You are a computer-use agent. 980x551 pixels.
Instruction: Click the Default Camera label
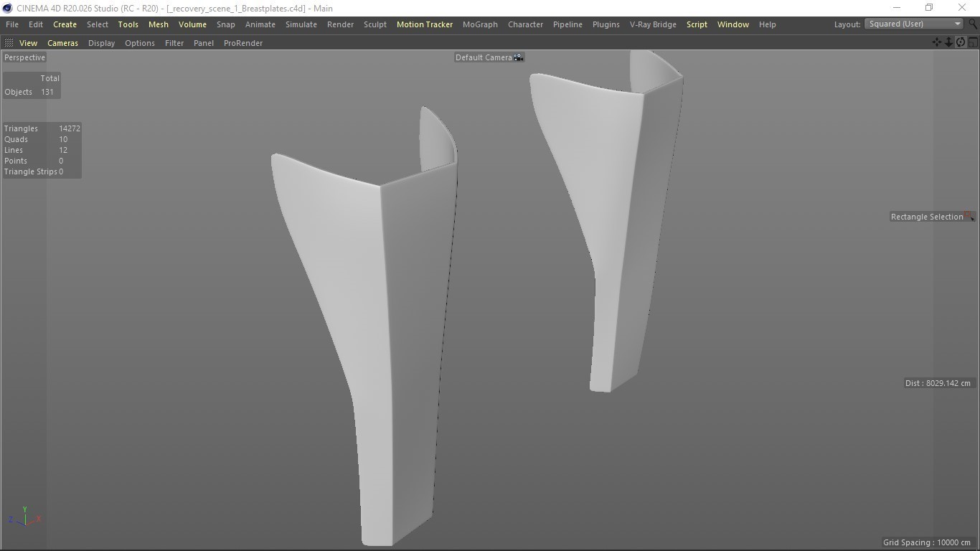[484, 57]
